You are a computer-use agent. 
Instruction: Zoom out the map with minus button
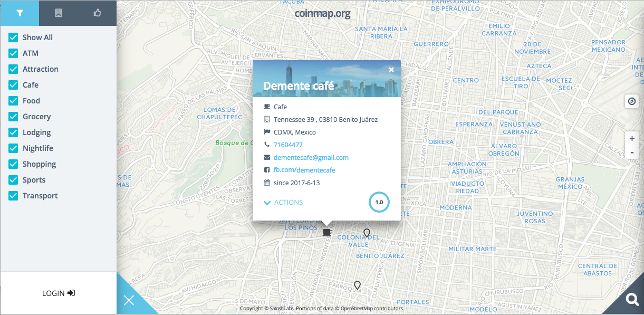point(631,152)
